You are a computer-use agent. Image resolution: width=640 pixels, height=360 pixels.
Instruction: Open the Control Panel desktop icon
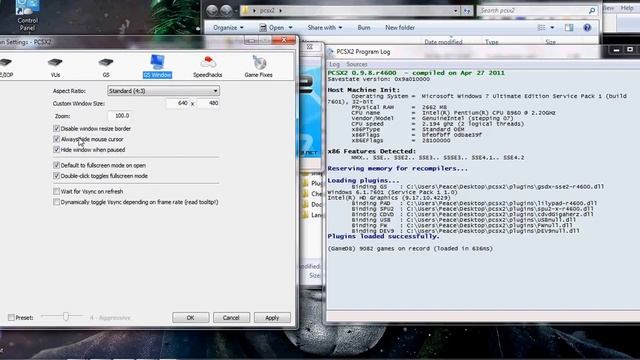pyautogui.click(x=27, y=16)
